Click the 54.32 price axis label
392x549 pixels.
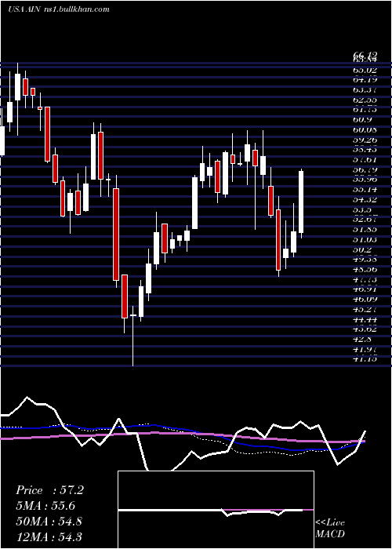point(365,199)
